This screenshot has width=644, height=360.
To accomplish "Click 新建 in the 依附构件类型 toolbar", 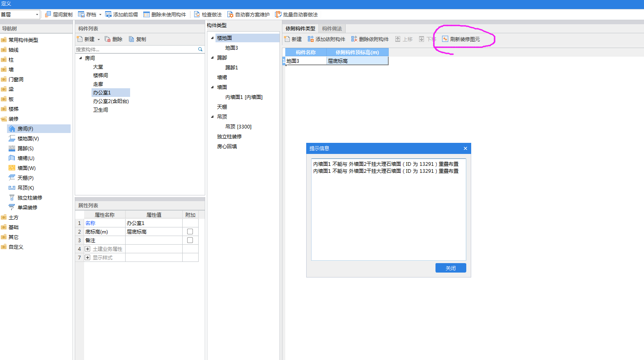I will tap(293, 39).
